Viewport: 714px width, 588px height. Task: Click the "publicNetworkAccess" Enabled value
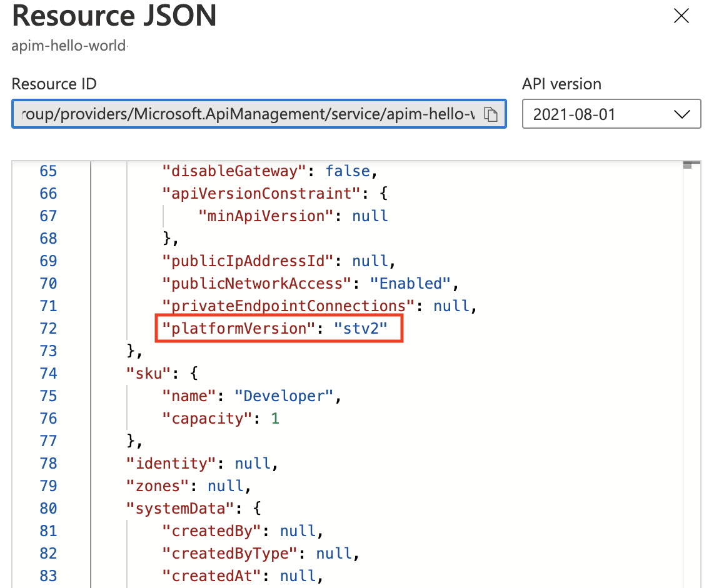coord(410,283)
